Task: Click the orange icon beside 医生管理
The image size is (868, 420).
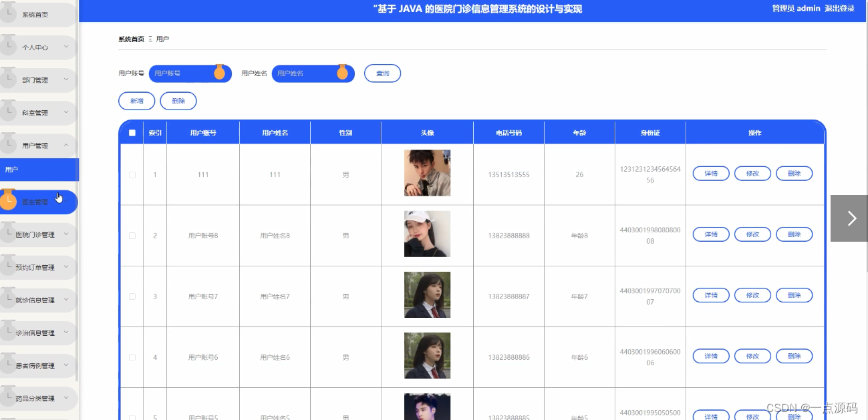Action: pyautogui.click(x=8, y=201)
